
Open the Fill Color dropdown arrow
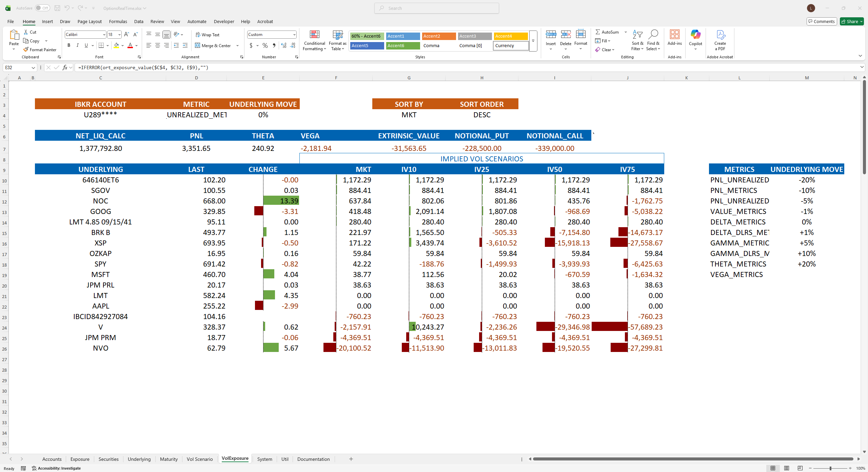pos(122,45)
